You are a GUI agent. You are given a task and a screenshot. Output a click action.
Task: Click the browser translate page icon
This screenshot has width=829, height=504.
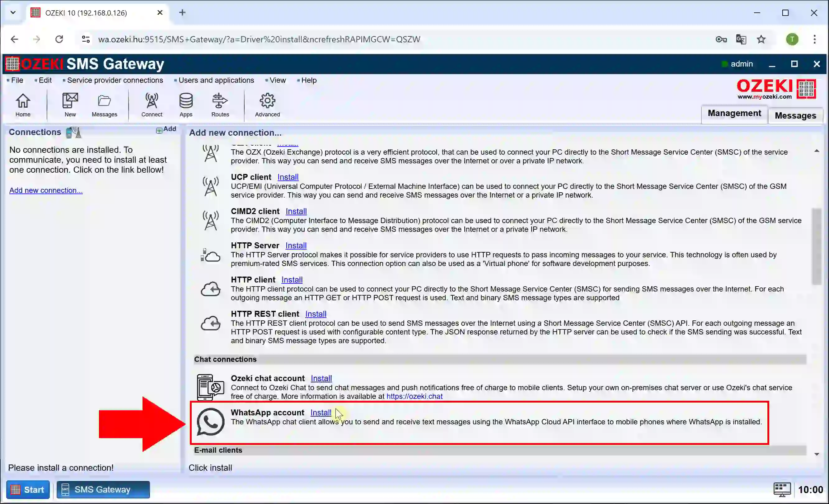tap(741, 40)
